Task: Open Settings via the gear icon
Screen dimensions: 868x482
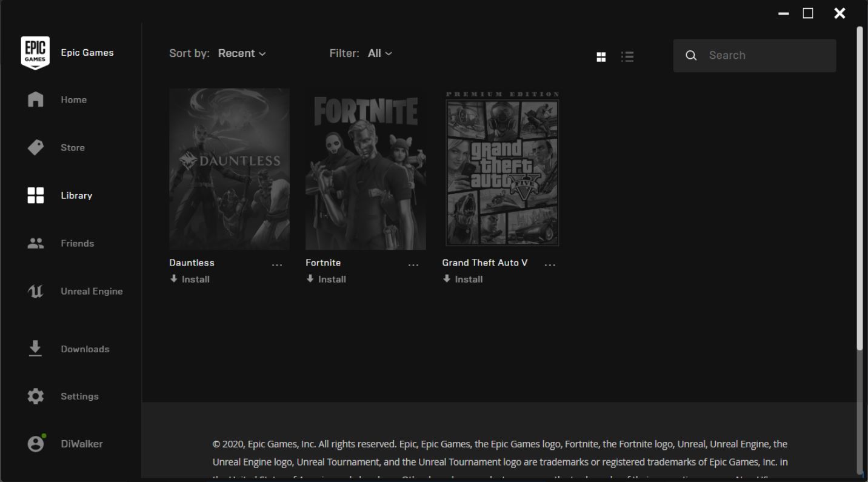Action: pos(36,396)
